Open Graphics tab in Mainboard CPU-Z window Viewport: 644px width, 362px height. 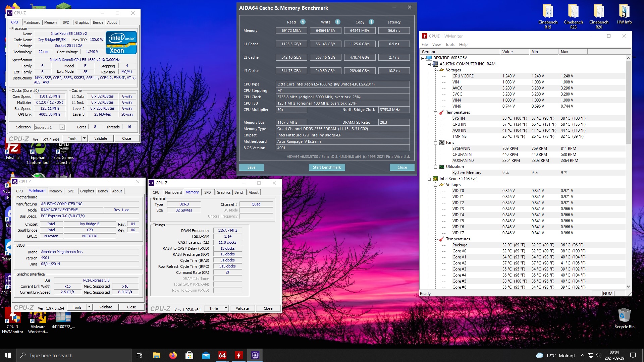coord(87,191)
